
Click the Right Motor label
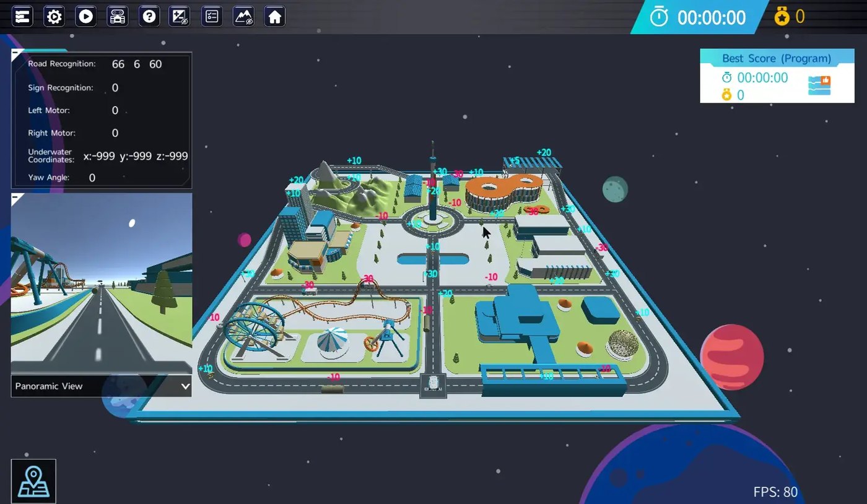[x=51, y=133]
